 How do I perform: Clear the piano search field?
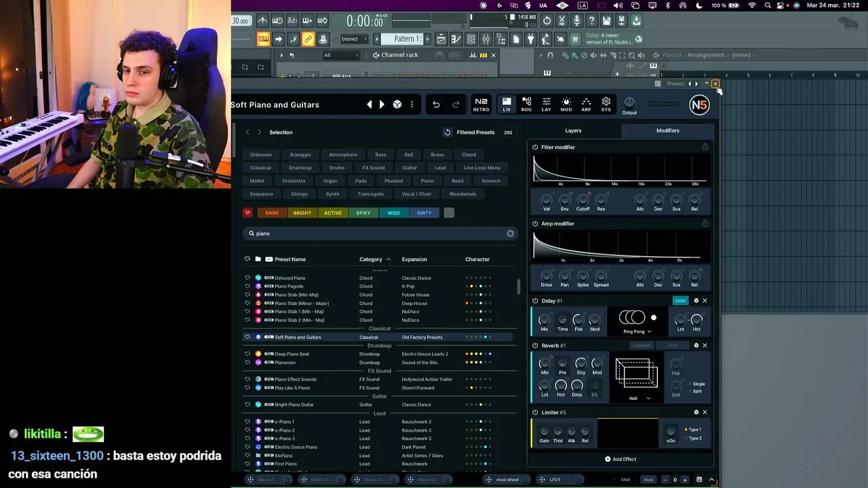511,233
